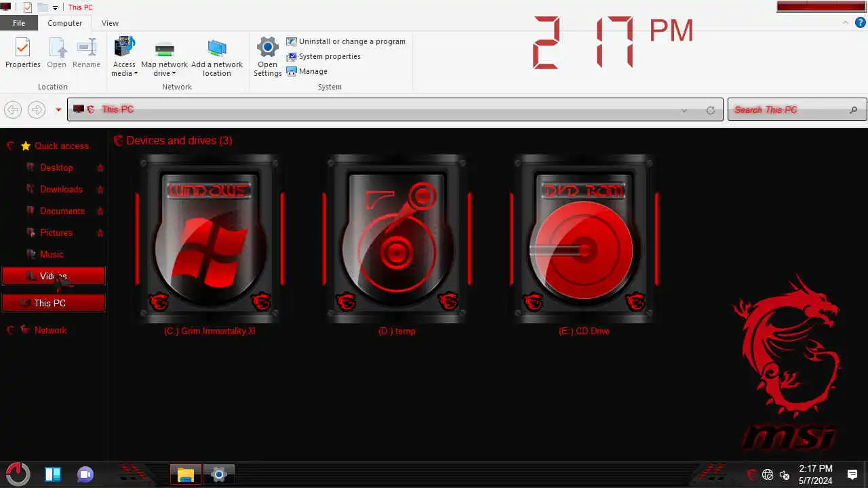
Task: Click System properties in ribbon
Action: tap(323, 56)
